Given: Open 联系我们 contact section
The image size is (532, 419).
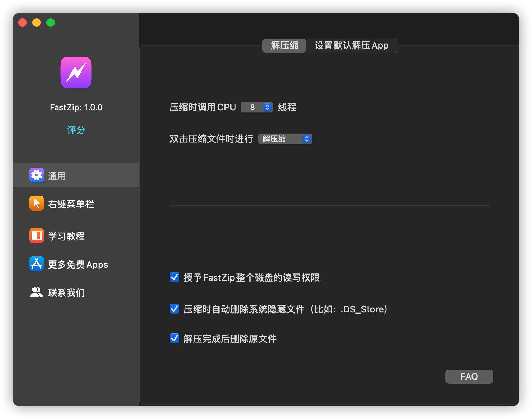Looking at the screenshot, I should 66,292.
